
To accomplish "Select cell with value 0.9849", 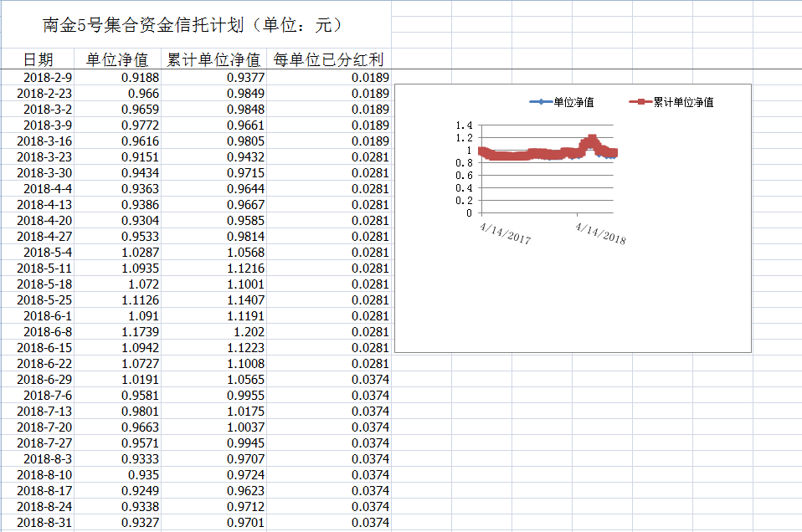I will [x=213, y=94].
